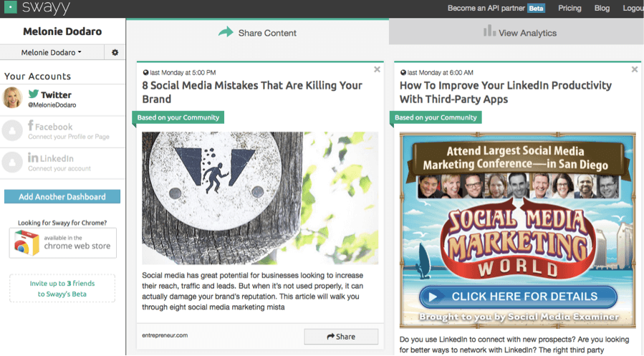The image size is (644, 356).
Task: Share the 8 Social Media Mistakes article
Action: click(341, 337)
